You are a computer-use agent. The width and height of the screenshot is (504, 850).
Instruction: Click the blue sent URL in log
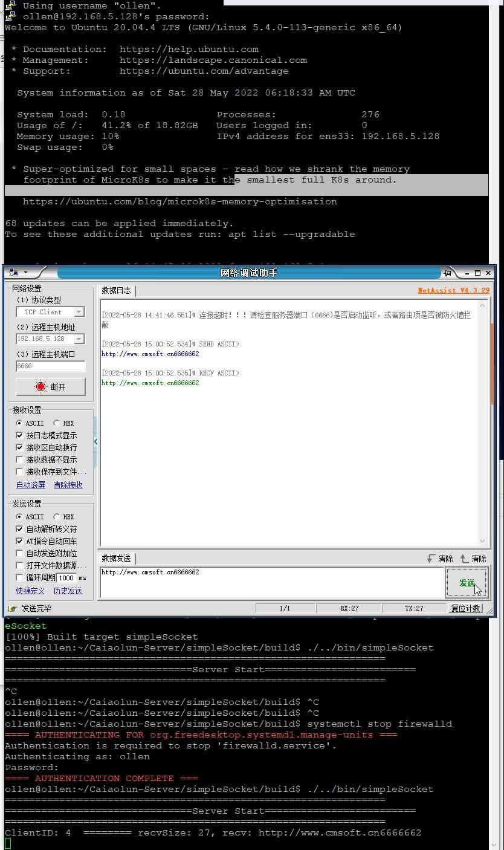150,354
